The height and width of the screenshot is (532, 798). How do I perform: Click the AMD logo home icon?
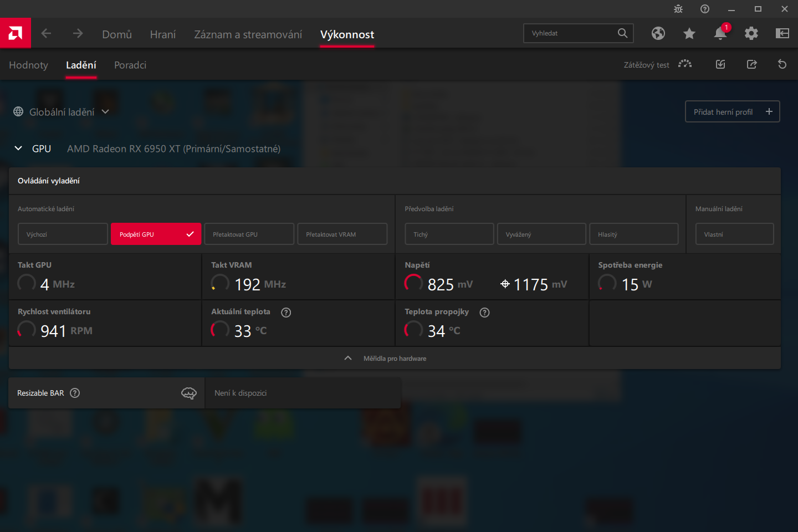(16, 33)
